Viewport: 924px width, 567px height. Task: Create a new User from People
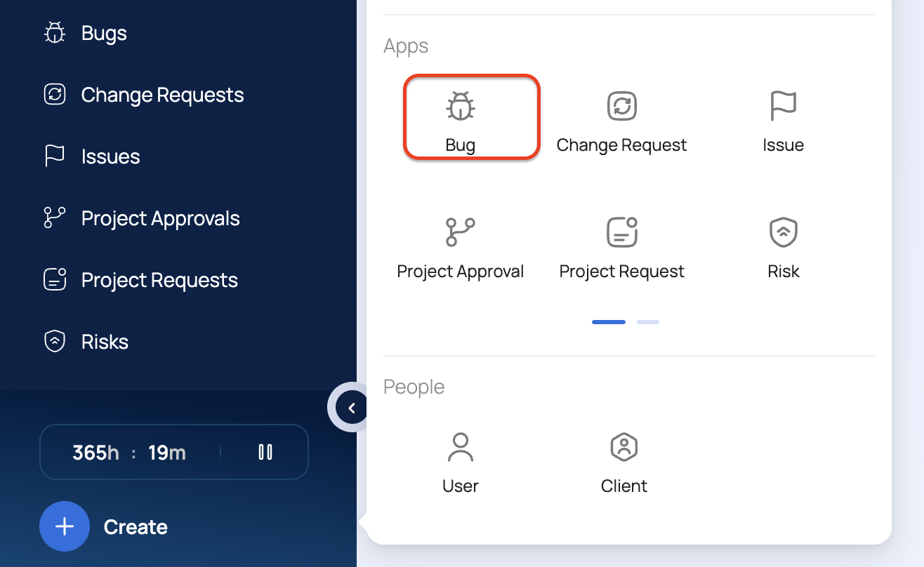click(x=461, y=448)
